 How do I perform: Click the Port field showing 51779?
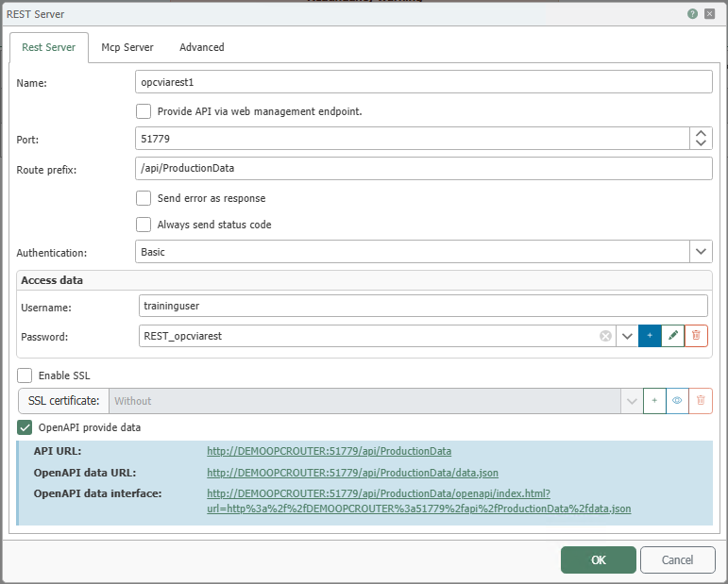click(x=413, y=139)
